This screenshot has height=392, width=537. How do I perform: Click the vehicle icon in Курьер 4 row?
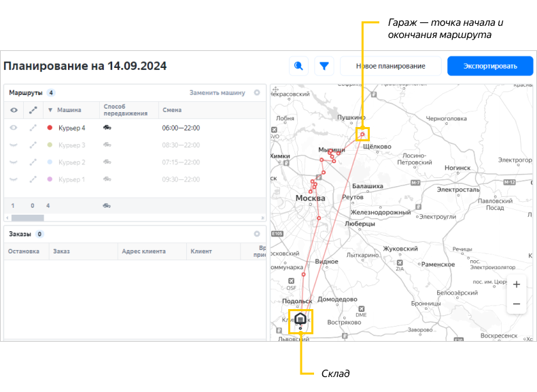[x=107, y=128]
